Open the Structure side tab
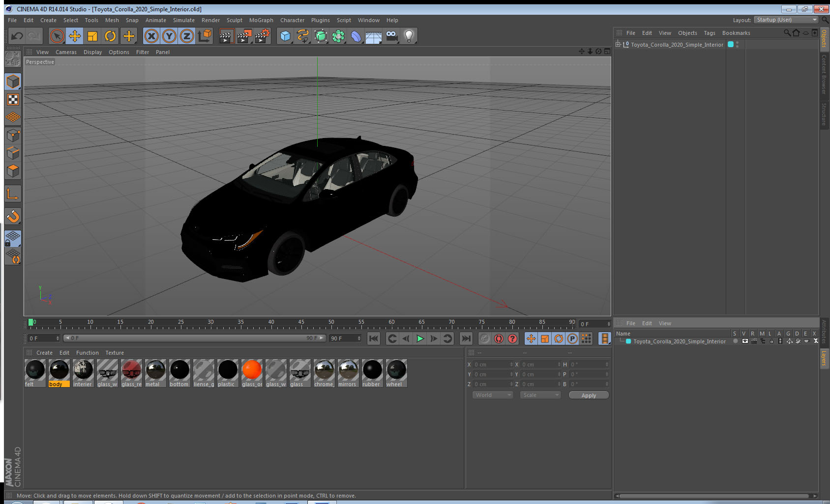This screenshot has width=830, height=504. pos(824,114)
